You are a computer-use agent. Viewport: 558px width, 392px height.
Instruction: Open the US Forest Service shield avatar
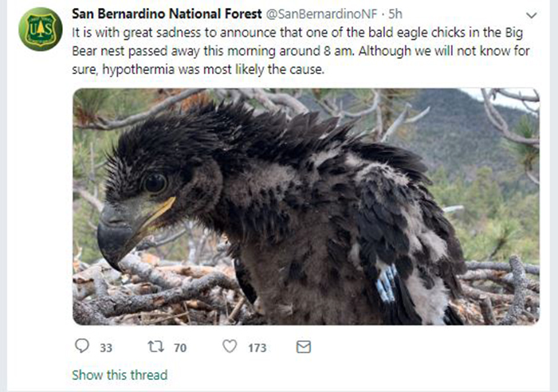41,29
